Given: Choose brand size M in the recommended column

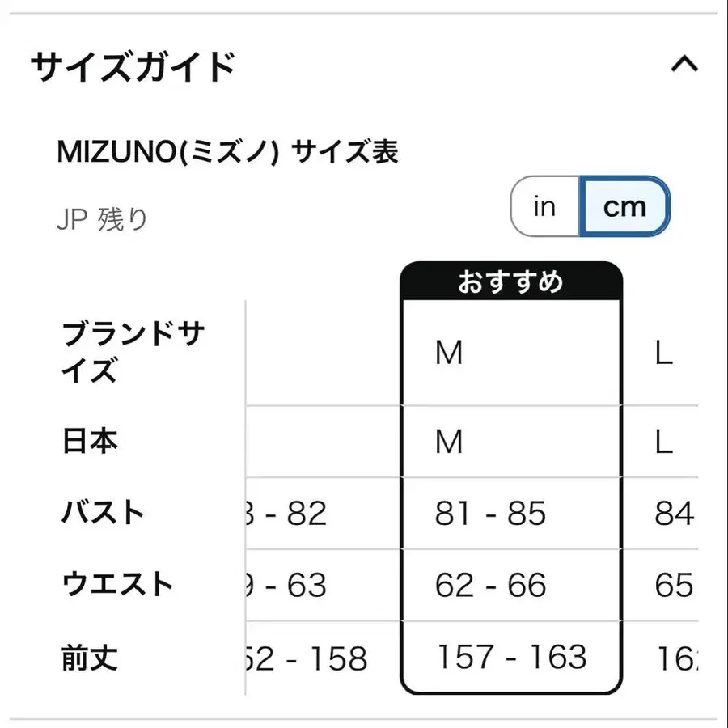Looking at the screenshot, I should click(449, 353).
